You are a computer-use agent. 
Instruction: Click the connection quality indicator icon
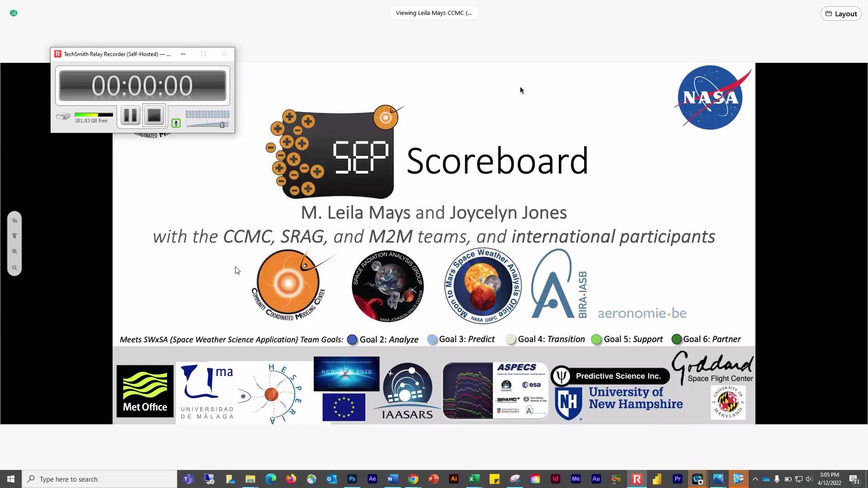click(14, 13)
